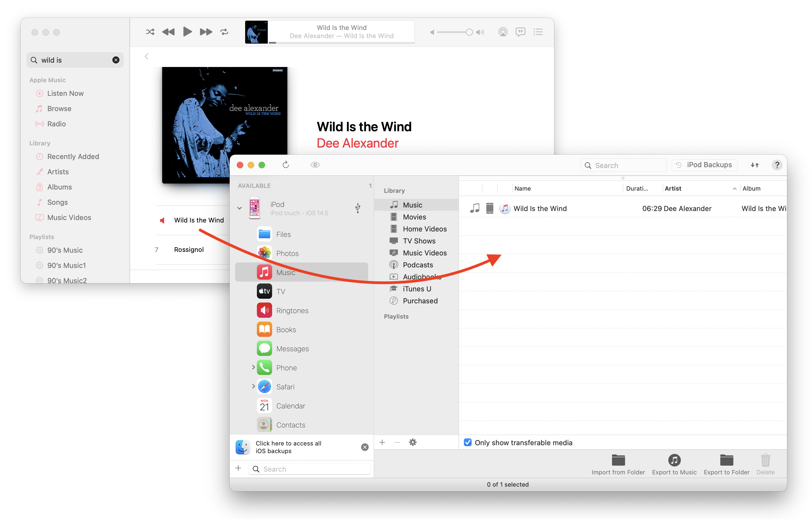Click the playback progress bar under song title
812x519 pixels.
tap(341, 42)
